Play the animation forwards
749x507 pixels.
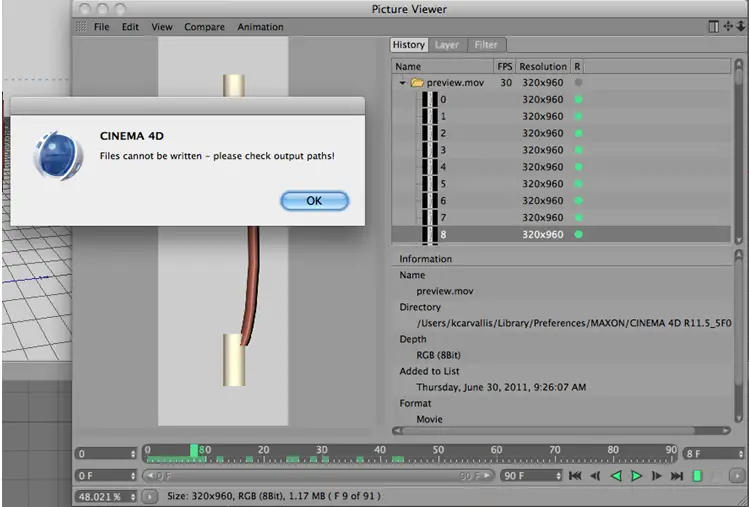coord(636,476)
